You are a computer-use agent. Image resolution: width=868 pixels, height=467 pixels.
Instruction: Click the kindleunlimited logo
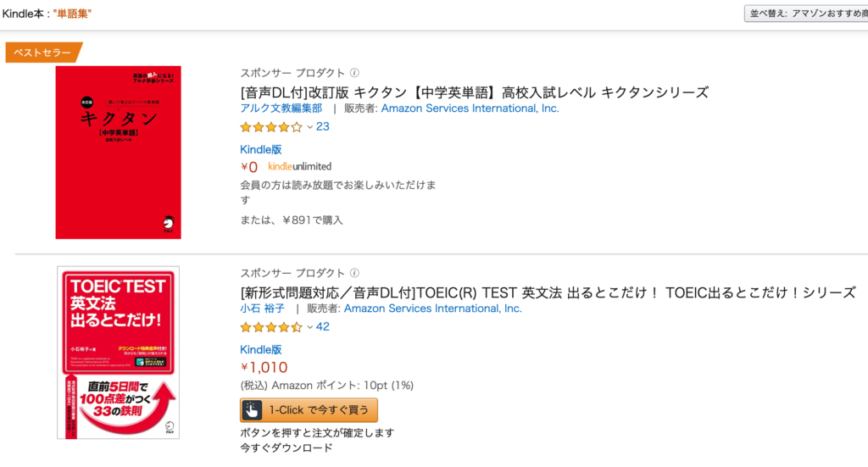(x=299, y=166)
